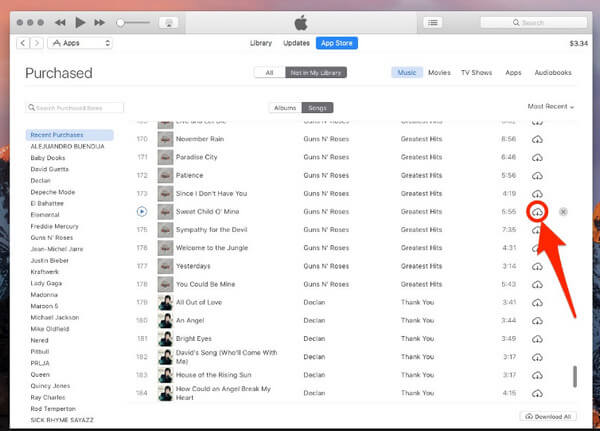Screen dimensions: 600x431
Task: Click the $3.34 account balance
Action: pos(578,43)
